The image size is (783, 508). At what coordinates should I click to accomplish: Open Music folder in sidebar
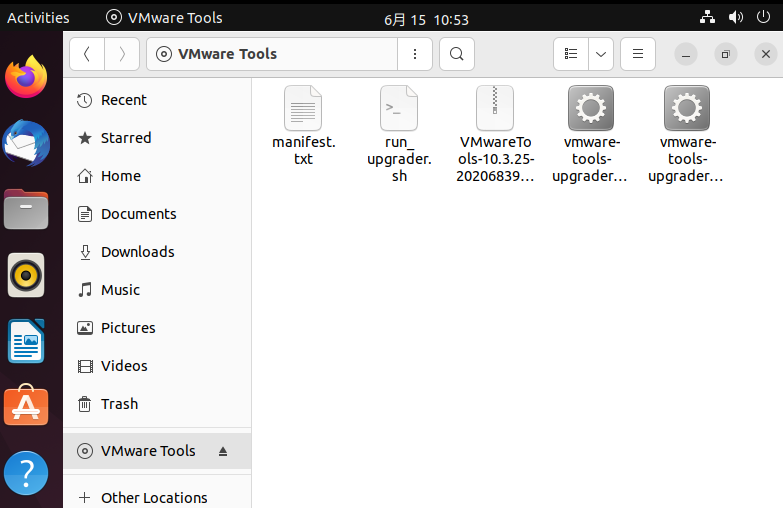coord(157,290)
